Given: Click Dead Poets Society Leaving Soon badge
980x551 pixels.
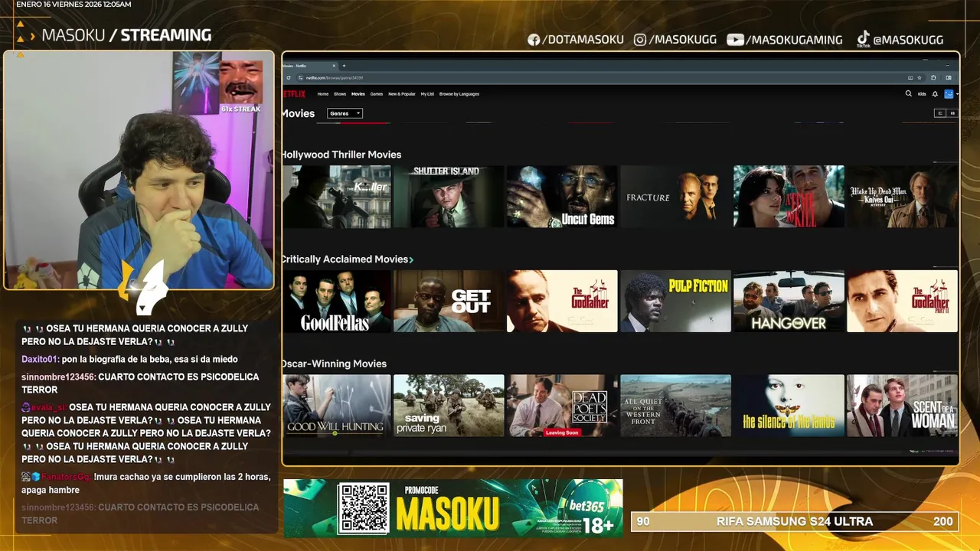Looking at the screenshot, I should coord(561,432).
